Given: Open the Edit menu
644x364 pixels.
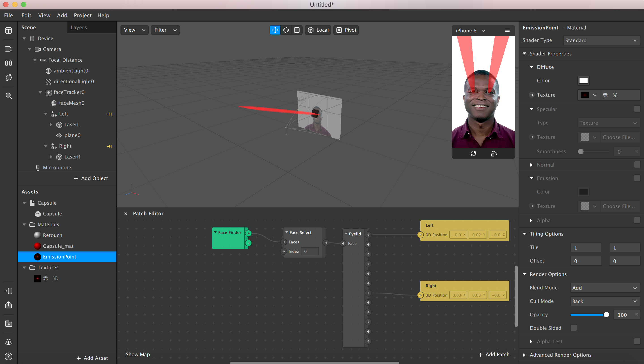Looking at the screenshot, I should pyautogui.click(x=26, y=15).
